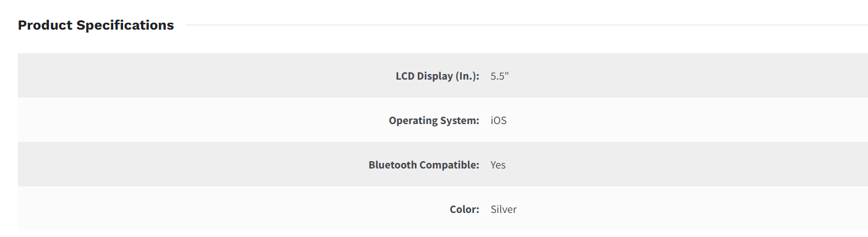Select the Operating System label

point(434,121)
